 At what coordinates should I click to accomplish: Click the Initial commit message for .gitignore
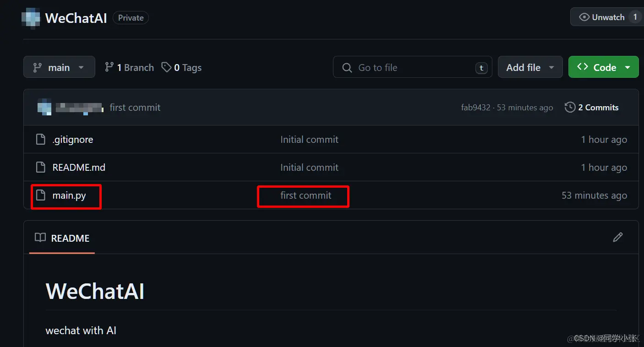(x=309, y=140)
